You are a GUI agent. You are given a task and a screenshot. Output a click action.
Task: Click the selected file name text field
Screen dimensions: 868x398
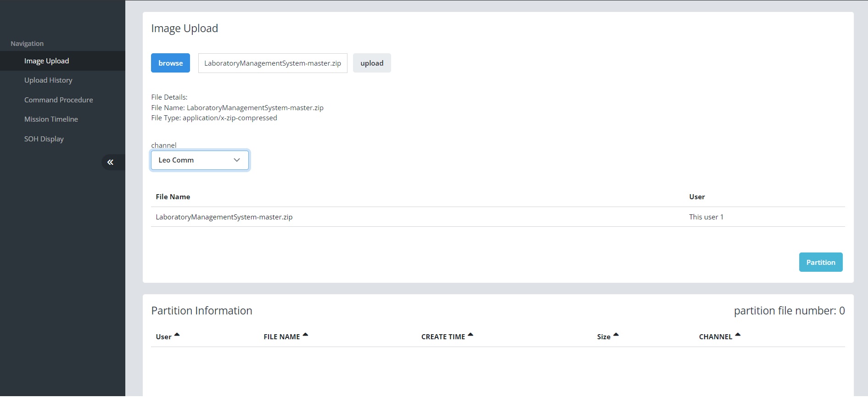point(273,63)
